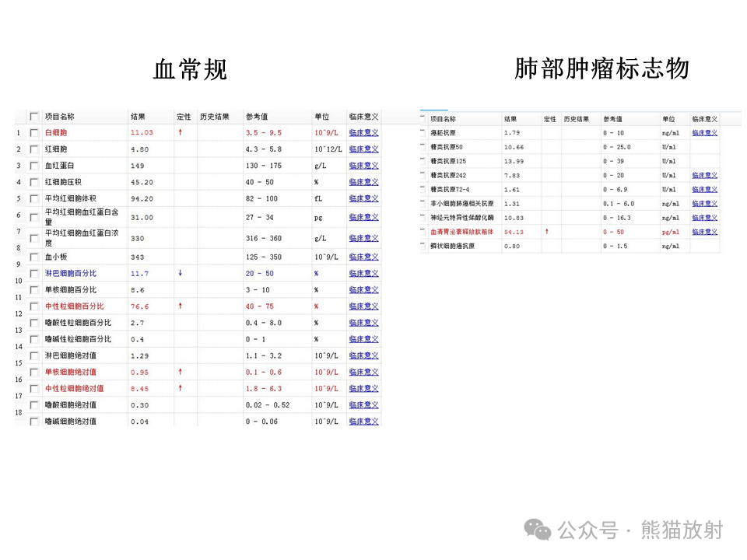Click the red up arrow in 白细胞 row
This screenshot has width=747, height=560.
180,132
